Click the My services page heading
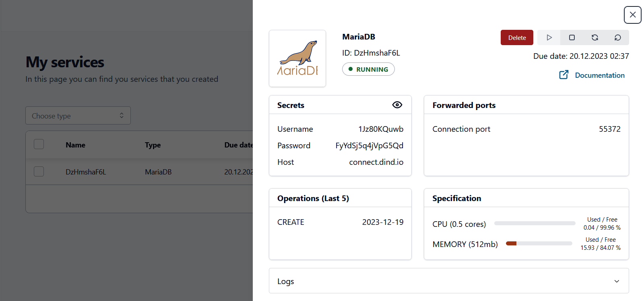 (x=65, y=62)
